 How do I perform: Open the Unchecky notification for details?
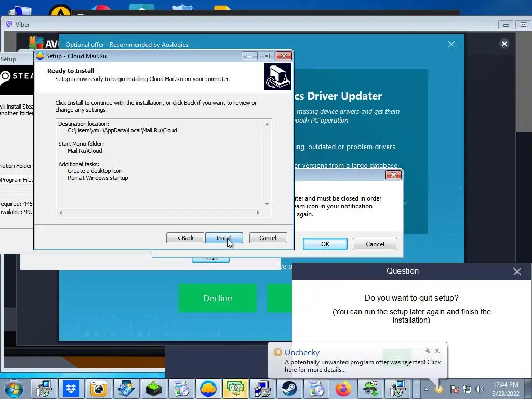tap(362, 366)
